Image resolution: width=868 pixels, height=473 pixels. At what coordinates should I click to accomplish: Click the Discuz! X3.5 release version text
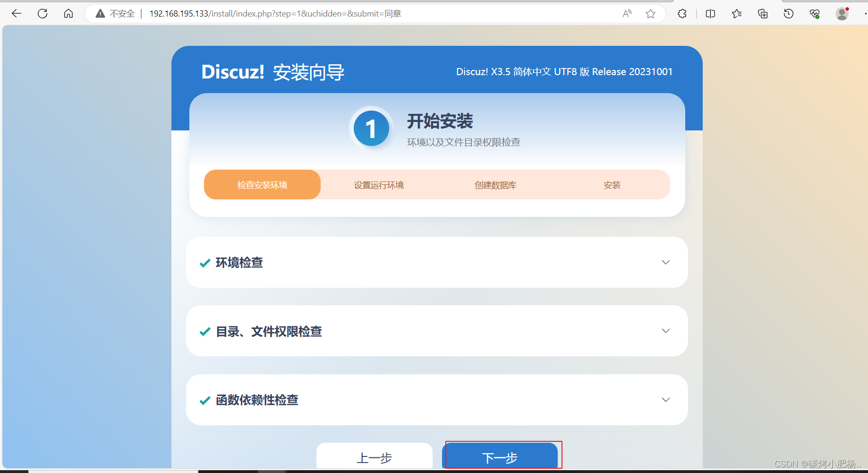tap(564, 72)
